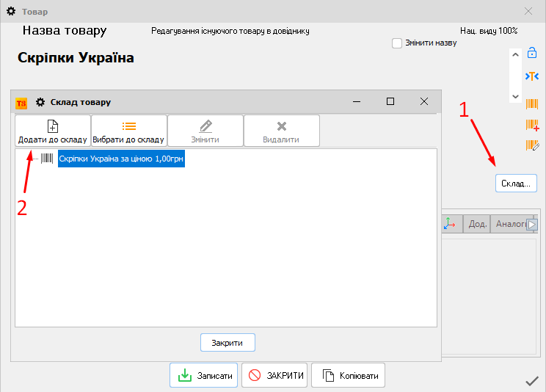Click the 'Видалити' cross toolbar button
The width and height of the screenshot is (546, 392).
281,131
